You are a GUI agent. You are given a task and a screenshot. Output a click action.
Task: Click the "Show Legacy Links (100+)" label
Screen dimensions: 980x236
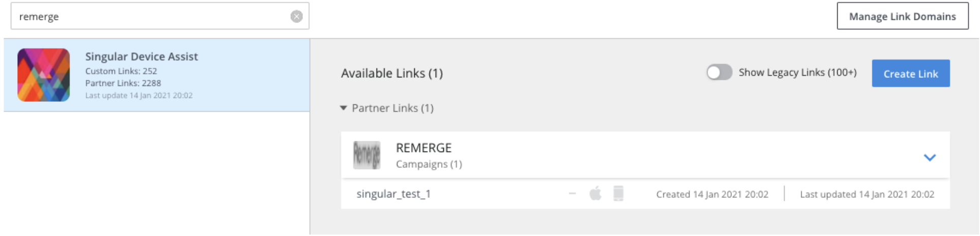tap(798, 73)
